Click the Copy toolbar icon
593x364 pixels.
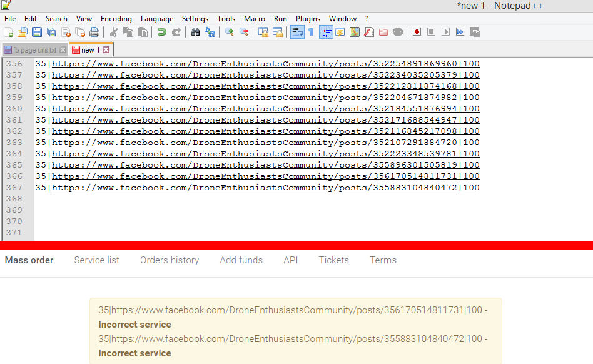point(128,32)
